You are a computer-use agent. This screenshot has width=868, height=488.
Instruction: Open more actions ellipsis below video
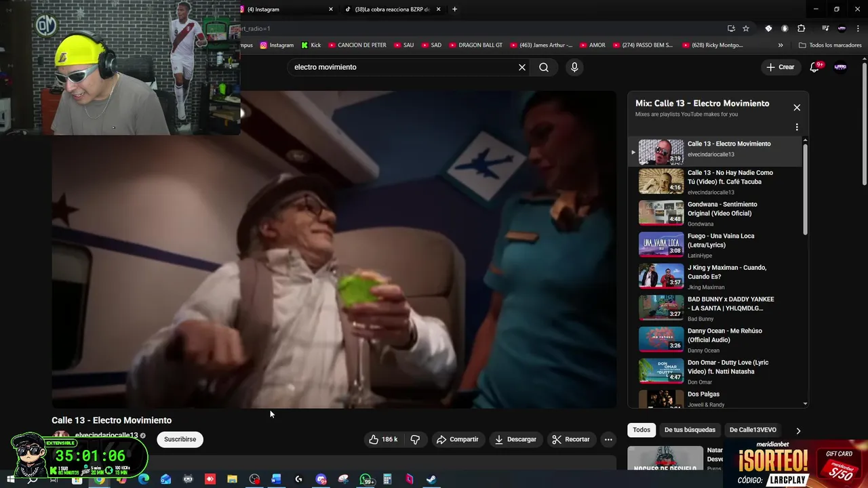(x=608, y=439)
